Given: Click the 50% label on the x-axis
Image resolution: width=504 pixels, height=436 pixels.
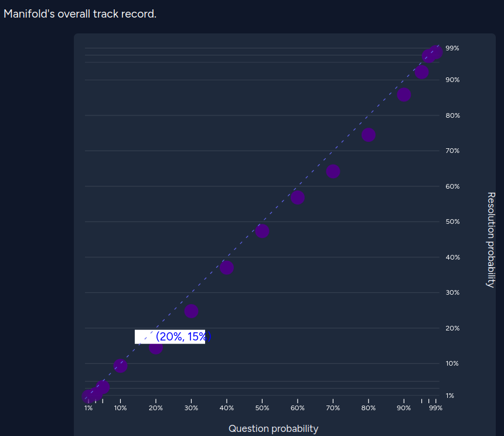Looking at the screenshot, I should [263, 408].
